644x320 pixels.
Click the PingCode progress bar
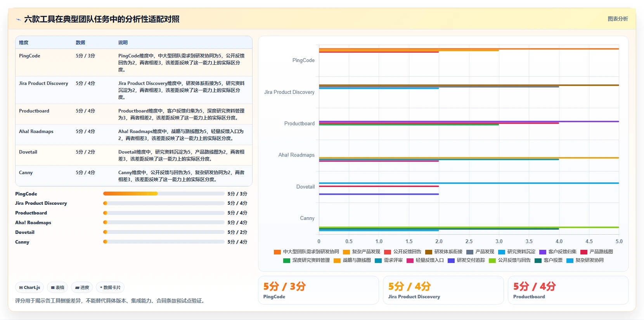164,194
